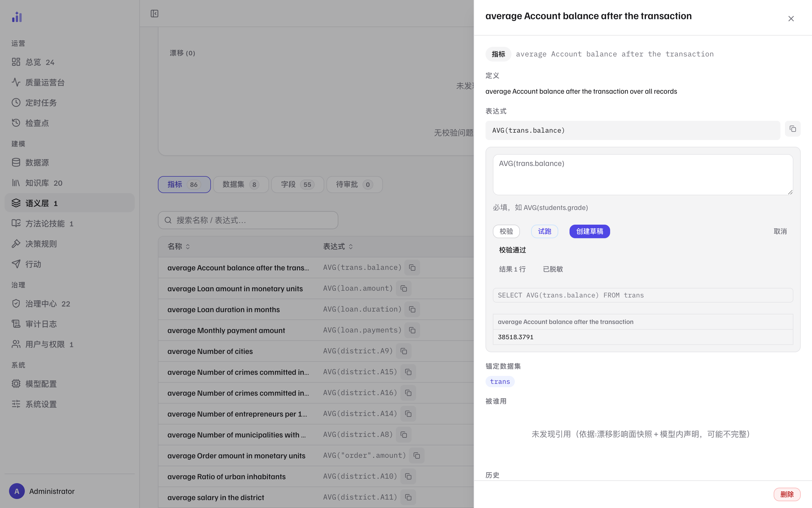Open 检查点 in the sidebar

point(69,123)
